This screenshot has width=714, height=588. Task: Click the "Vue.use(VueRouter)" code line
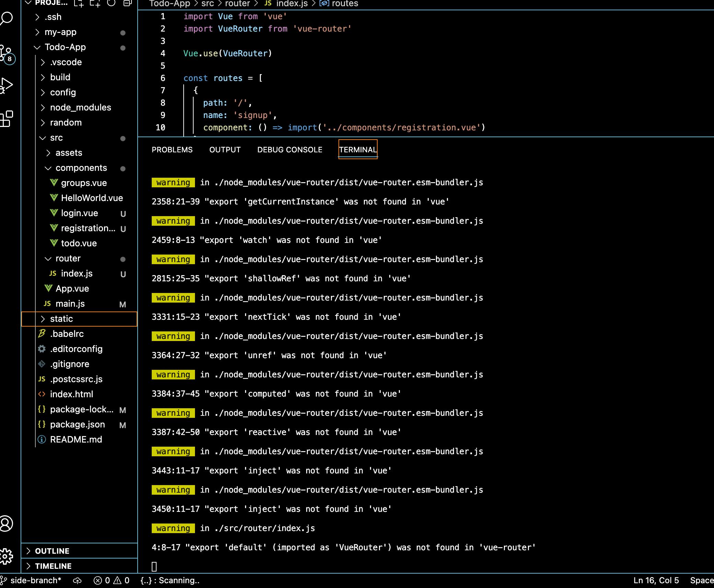click(228, 53)
